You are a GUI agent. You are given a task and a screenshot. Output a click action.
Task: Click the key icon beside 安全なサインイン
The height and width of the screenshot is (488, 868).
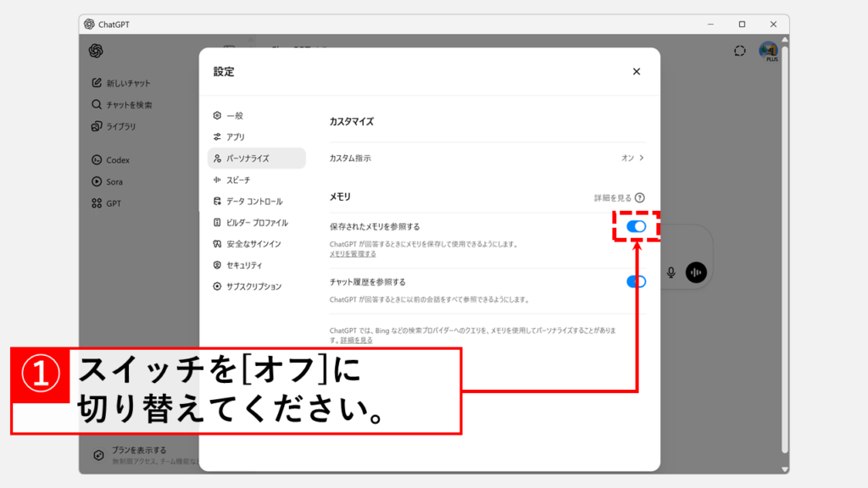[217, 244]
